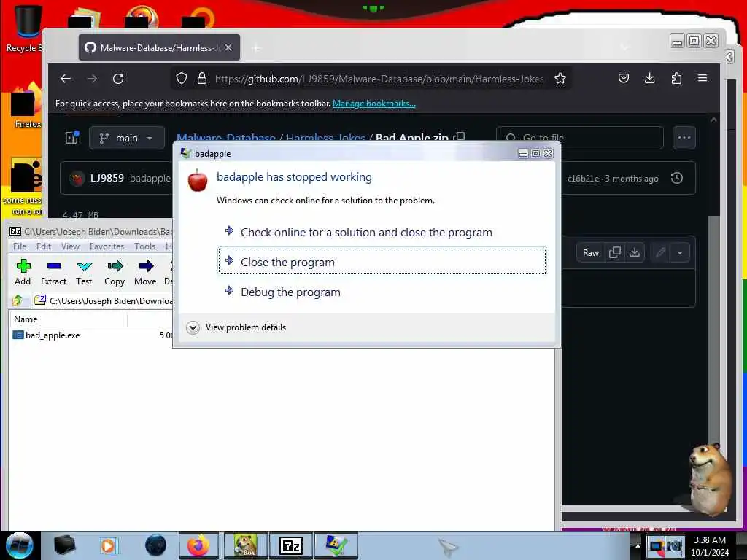Download raw file icon on GitHub
The height and width of the screenshot is (560, 747).
(635, 252)
